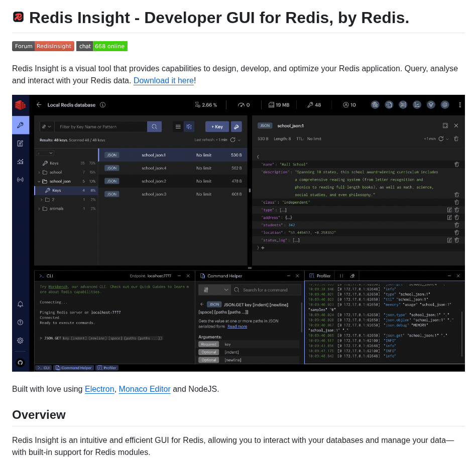Select the CLI tab in the bottom bar

coord(44,368)
